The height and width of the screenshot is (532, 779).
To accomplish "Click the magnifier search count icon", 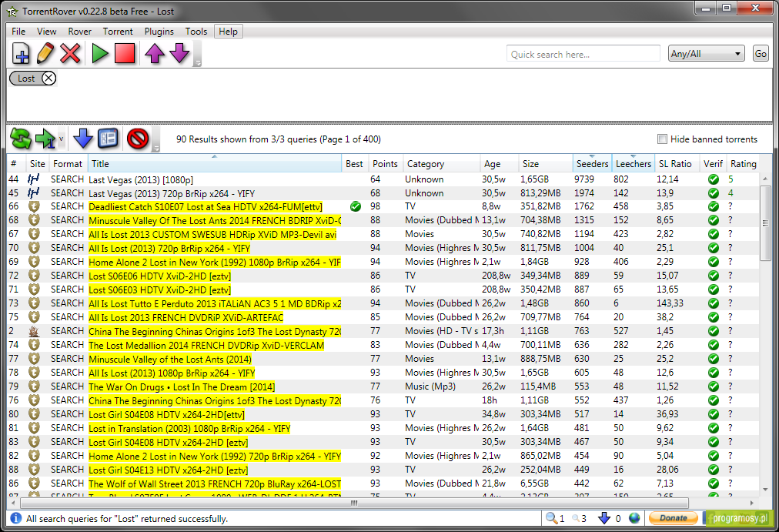I will tap(550, 518).
